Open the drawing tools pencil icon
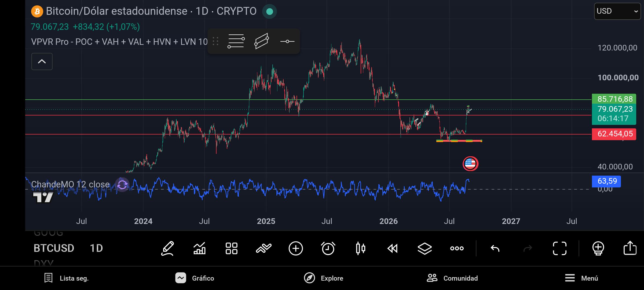The height and width of the screenshot is (290, 644). 167,248
